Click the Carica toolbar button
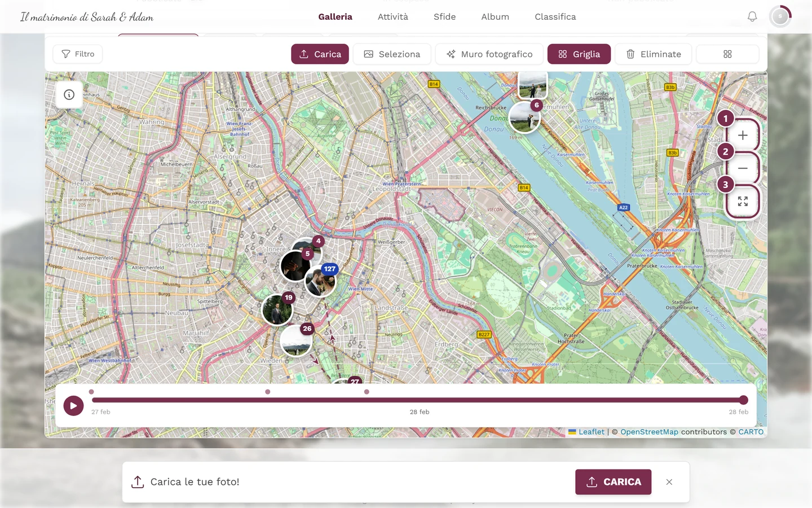The width and height of the screenshot is (812, 508). click(x=320, y=54)
